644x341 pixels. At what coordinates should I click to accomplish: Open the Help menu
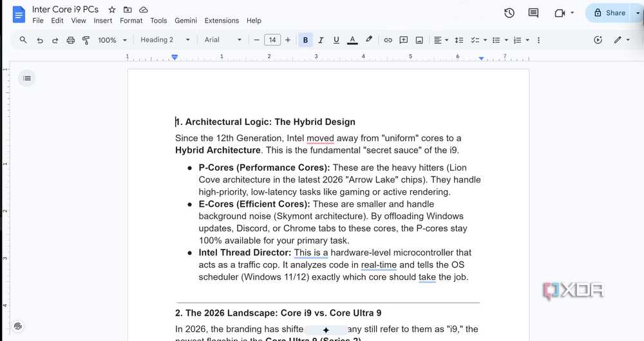[254, 21]
